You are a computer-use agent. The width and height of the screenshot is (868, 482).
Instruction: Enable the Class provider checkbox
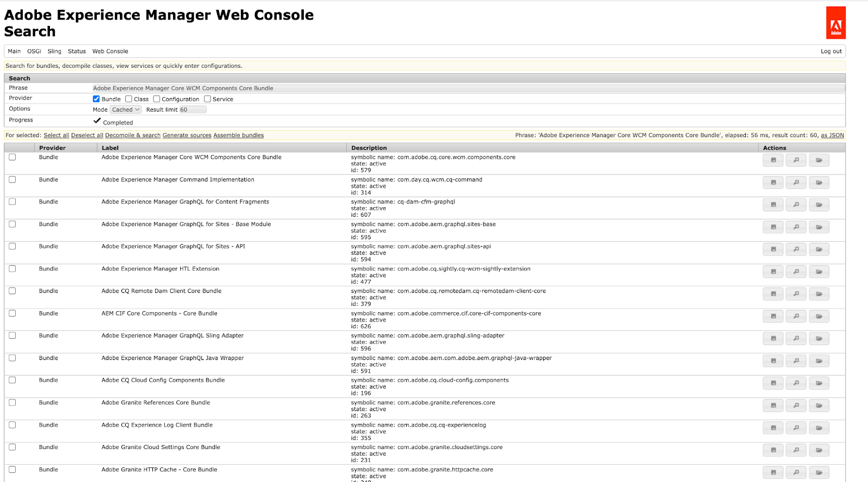pos(129,99)
